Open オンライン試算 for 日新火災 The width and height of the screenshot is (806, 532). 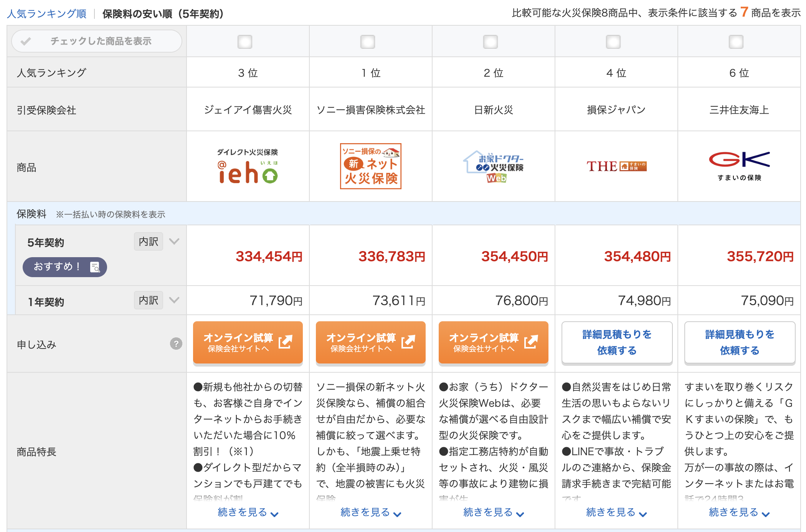click(x=493, y=342)
